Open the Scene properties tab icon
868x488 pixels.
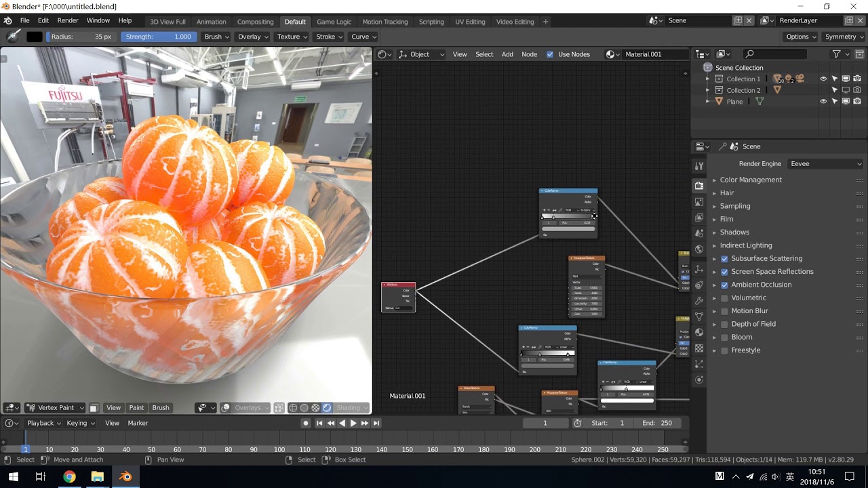[x=699, y=234]
